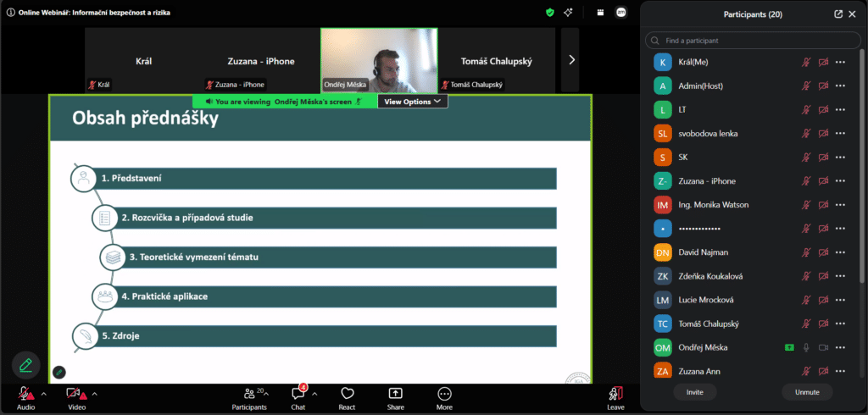Screen dimensions: 868x415
Task: Open more options for svobodova lenka
Action: click(840, 133)
